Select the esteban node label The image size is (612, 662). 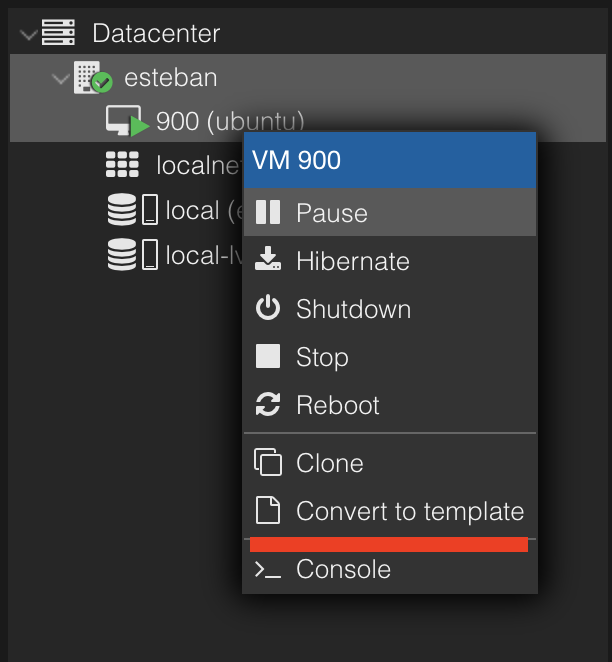[171, 78]
